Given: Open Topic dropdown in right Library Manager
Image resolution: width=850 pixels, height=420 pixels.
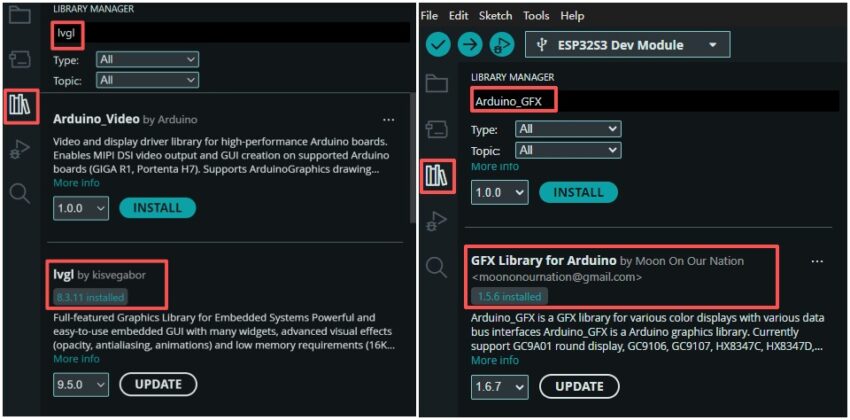Looking at the screenshot, I should click(x=568, y=150).
